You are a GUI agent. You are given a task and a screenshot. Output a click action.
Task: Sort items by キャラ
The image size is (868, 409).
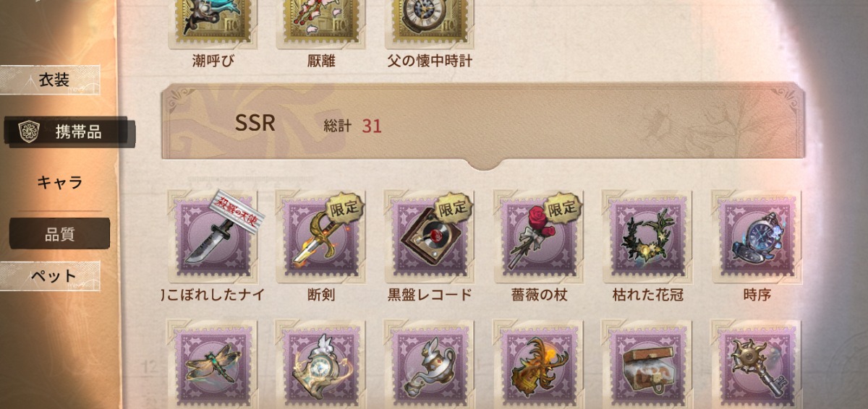click(x=59, y=182)
